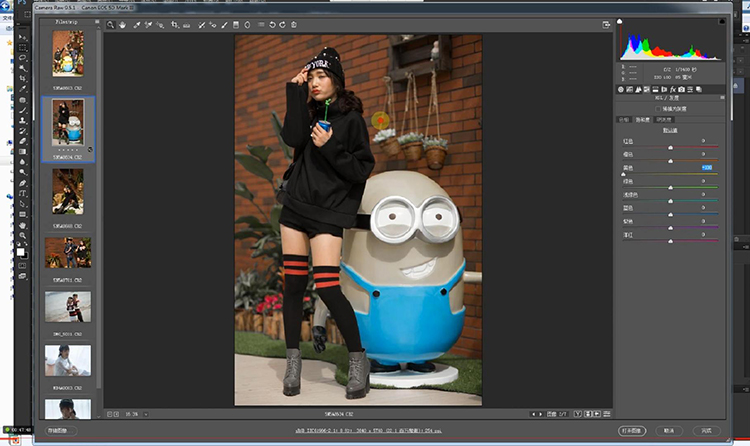Viewport: 750px width, 446px height.
Task: Select the Adjustment Brush tool
Action: [224, 25]
